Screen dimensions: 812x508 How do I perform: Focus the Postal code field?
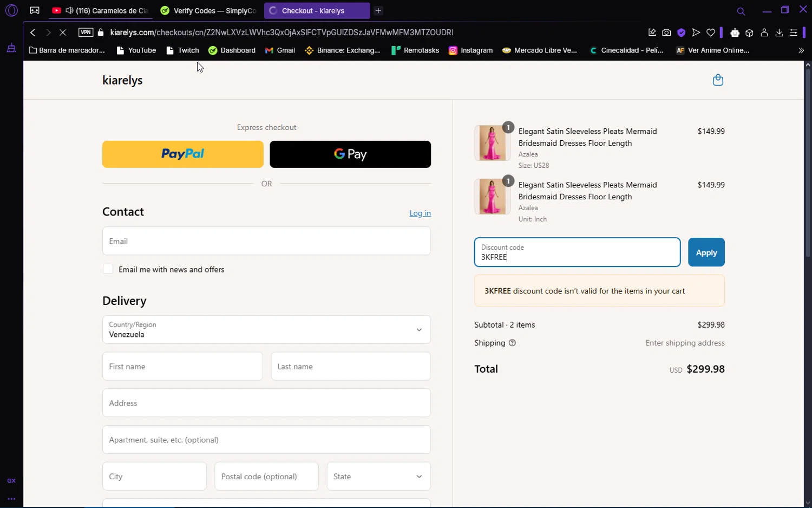pos(266,476)
